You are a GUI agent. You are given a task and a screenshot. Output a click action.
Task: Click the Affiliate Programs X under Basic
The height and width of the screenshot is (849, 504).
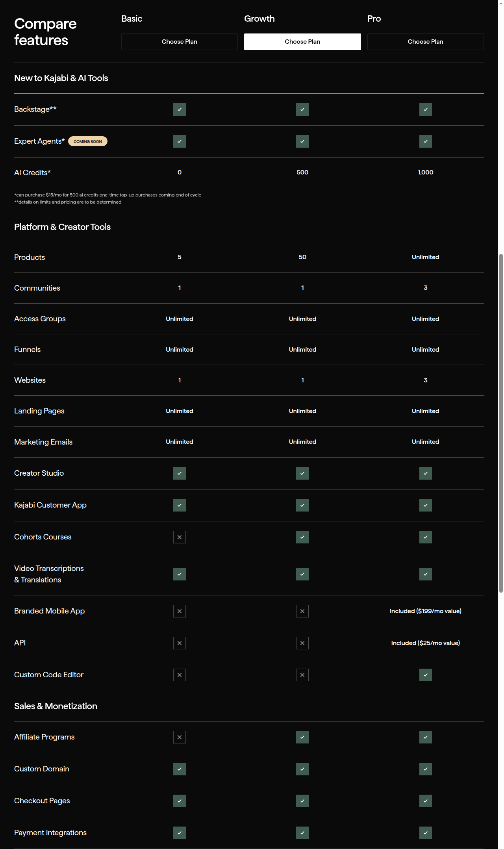(180, 737)
